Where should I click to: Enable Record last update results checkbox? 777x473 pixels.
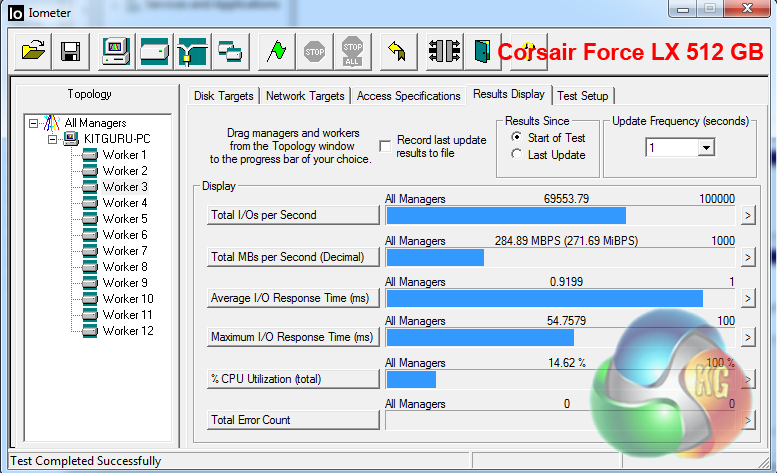coord(385,146)
